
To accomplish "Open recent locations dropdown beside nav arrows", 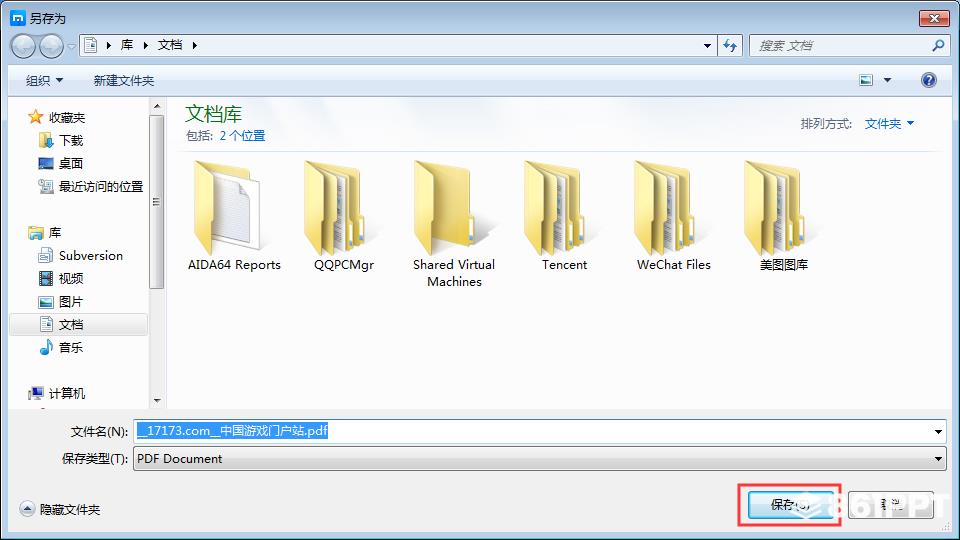I will (71, 46).
